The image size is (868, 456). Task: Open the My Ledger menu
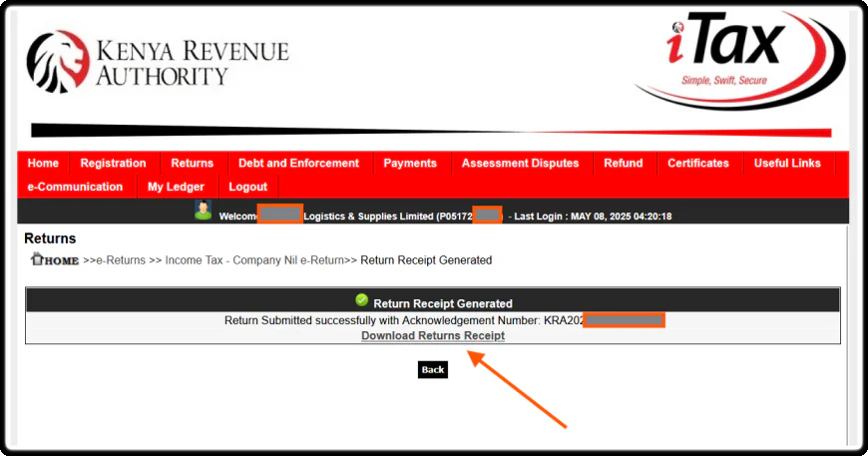[176, 187]
